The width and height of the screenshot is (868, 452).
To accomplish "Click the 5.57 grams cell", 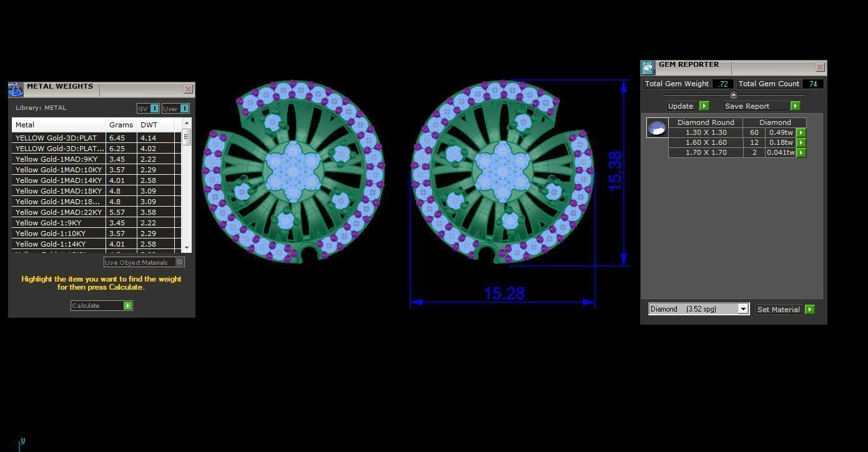I will (x=122, y=212).
